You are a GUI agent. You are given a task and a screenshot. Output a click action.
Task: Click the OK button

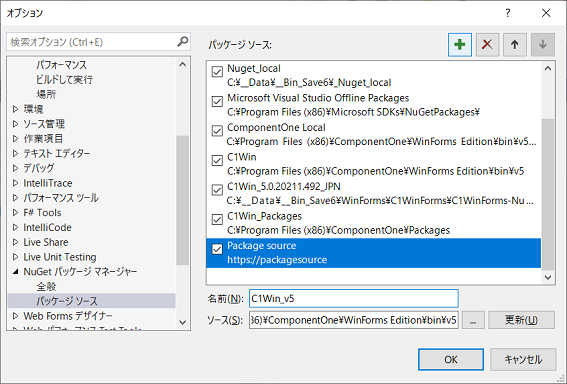[x=451, y=359]
